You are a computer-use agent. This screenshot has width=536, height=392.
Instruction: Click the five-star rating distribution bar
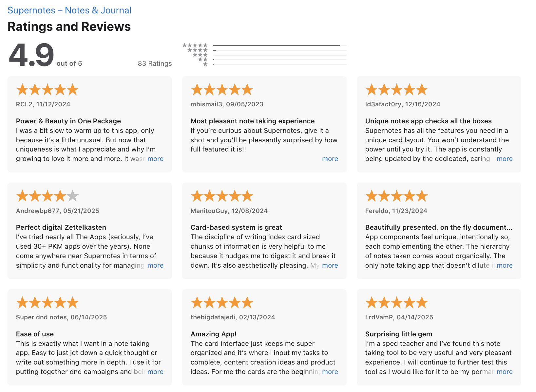pyautogui.click(x=280, y=45)
